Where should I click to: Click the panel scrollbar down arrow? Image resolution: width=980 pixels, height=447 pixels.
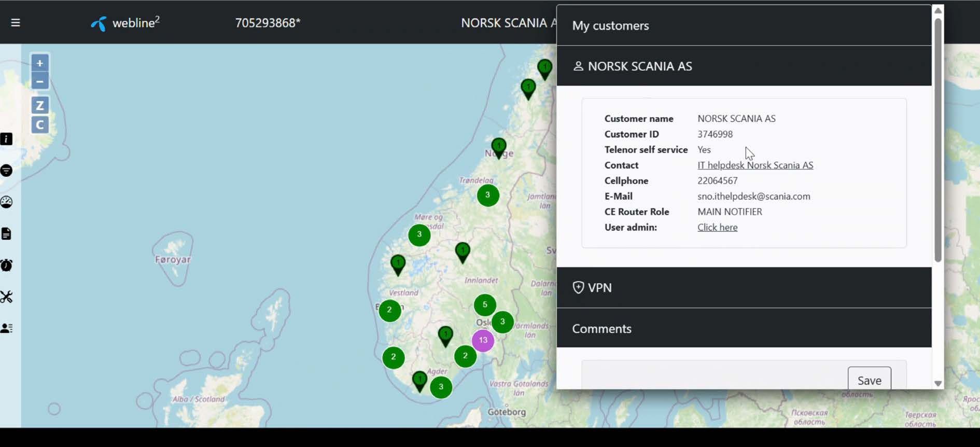pyautogui.click(x=937, y=384)
